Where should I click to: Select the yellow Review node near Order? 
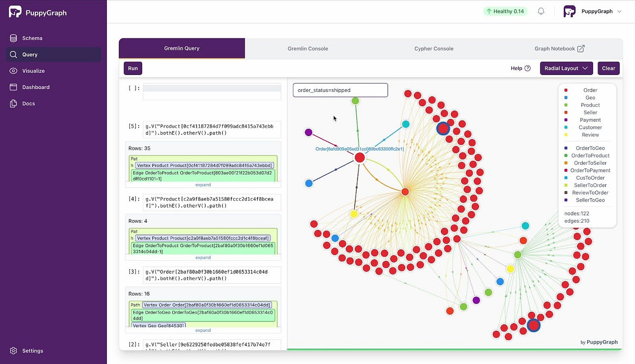[x=354, y=214]
